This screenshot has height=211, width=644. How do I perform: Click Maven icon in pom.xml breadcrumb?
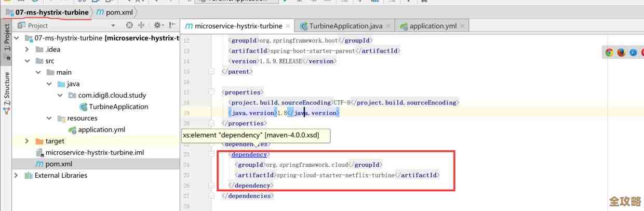point(100,11)
